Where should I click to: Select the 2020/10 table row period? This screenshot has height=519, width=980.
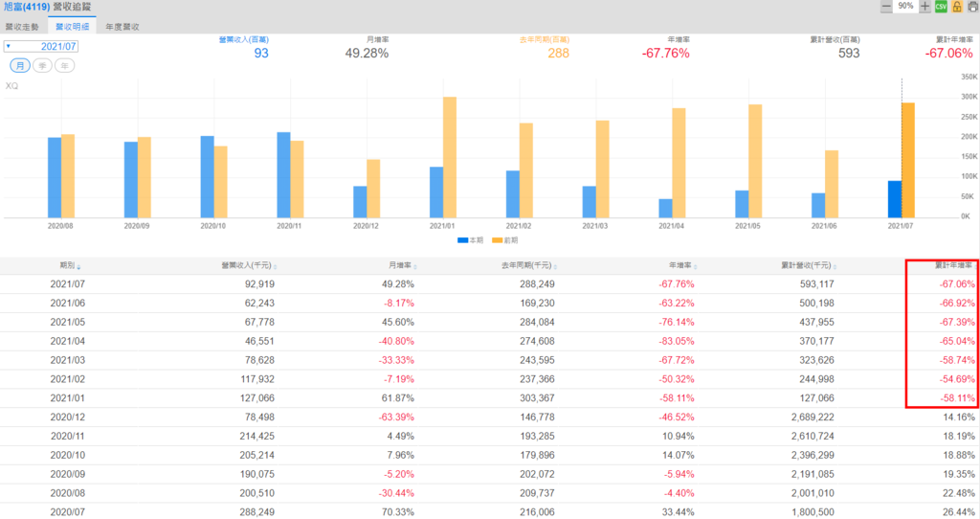[x=68, y=455]
